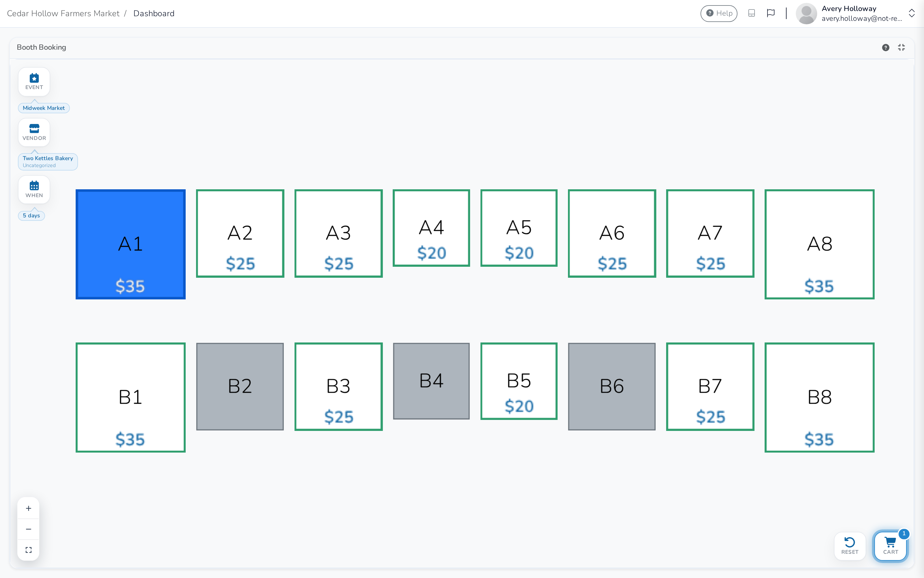Open the shopping cart
Viewport: 924px width, 578px height.
tap(891, 546)
